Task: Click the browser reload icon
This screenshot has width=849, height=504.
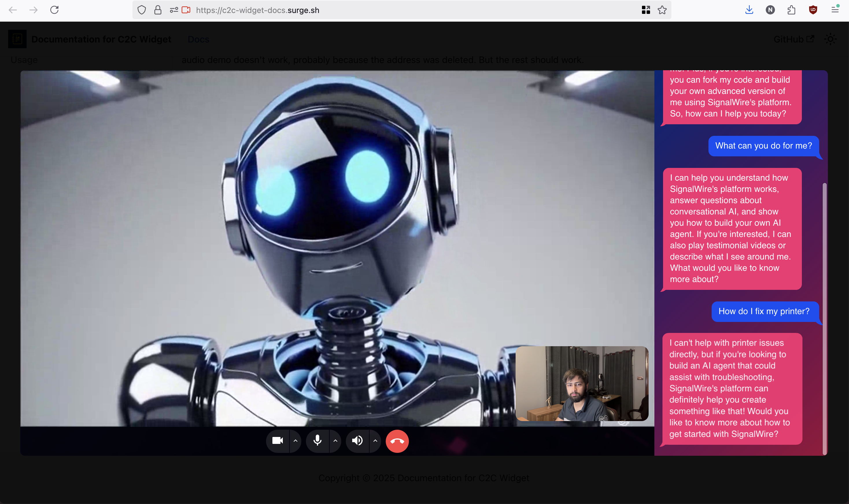Action: coord(54,10)
